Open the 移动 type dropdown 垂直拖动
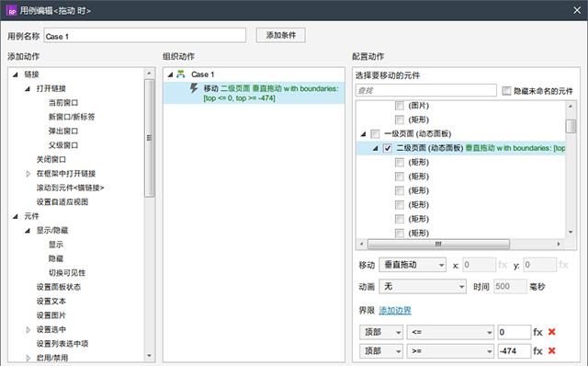The image size is (588, 366). tap(413, 265)
